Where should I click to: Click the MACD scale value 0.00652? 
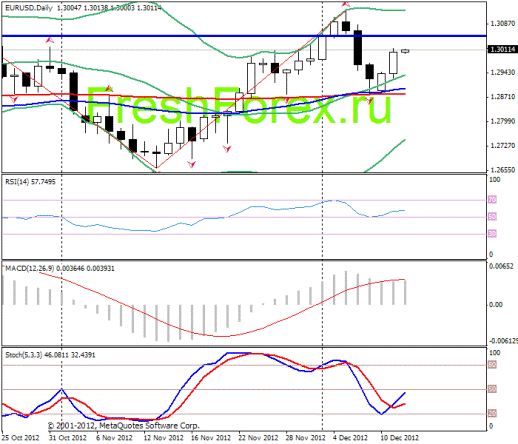pyautogui.click(x=501, y=266)
